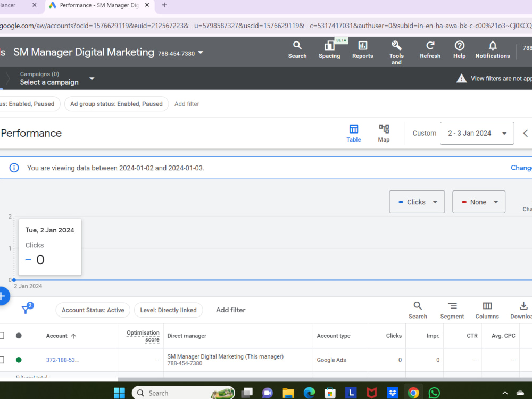Open the Columns option
The image size is (532, 399).
coord(487,310)
